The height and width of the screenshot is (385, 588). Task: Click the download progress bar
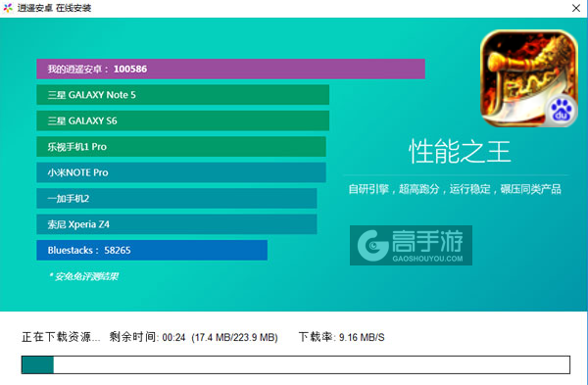296,364
